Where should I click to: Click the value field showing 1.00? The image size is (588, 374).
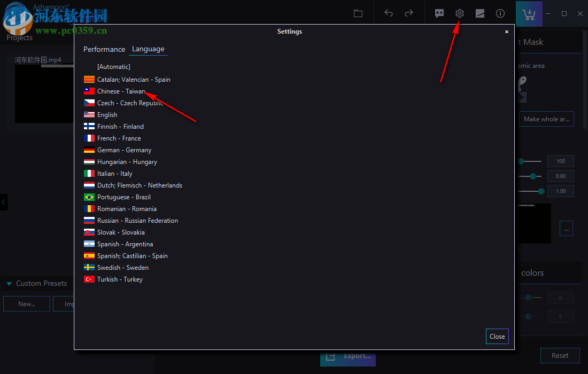click(561, 191)
